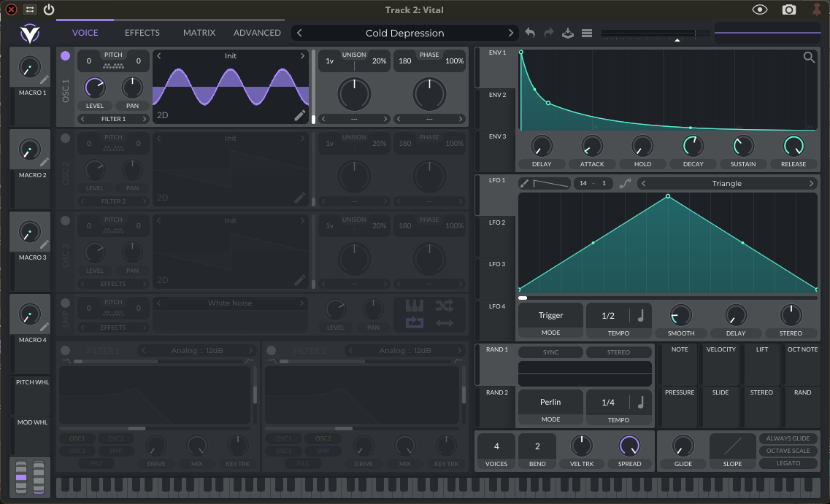Screen dimensions: 830x504
Task: Edit OSC 1 wavetable with the pencil icon
Action: (x=299, y=115)
